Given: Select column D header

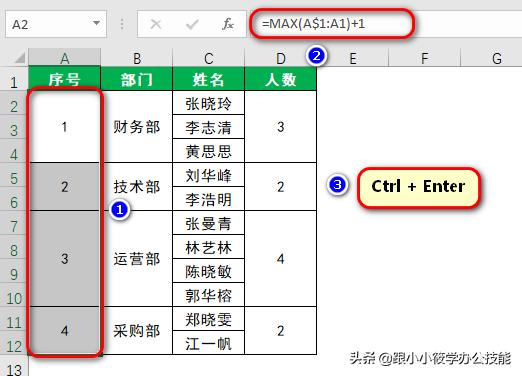Looking at the screenshot, I should 280,58.
